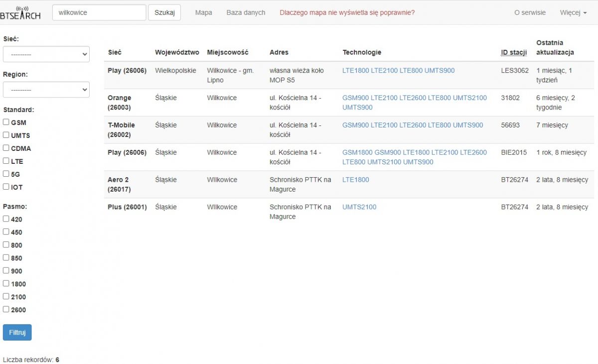Click the Ostatnia aktualizacja column header
Image resolution: width=598 pixels, height=364 pixels.
tap(555, 47)
